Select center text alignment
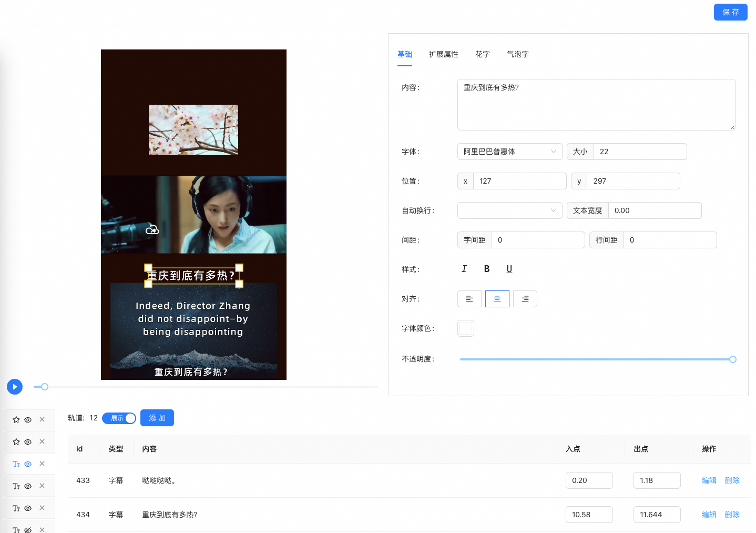The width and height of the screenshot is (756, 533). (497, 299)
